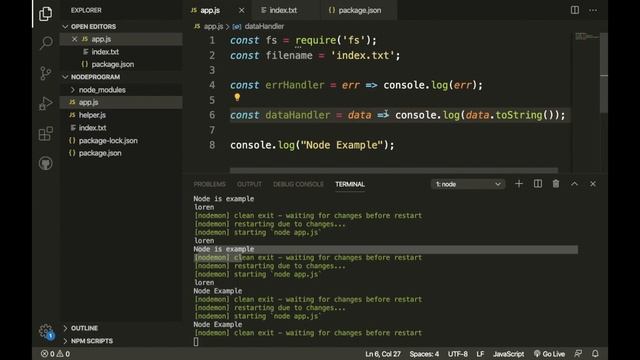This screenshot has width=640, height=360.
Task: Click line number 8 in the gutter
Action: tap(212, 145)
